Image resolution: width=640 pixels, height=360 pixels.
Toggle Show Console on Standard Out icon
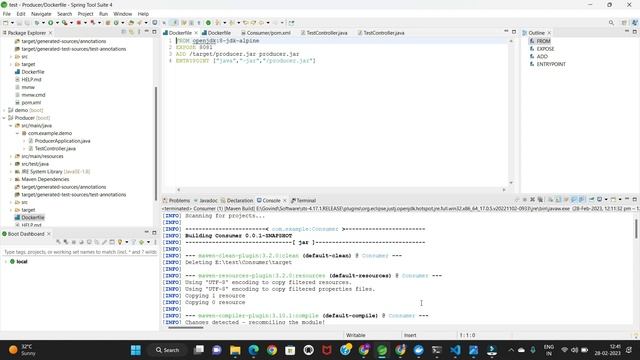tap(574, 200)
